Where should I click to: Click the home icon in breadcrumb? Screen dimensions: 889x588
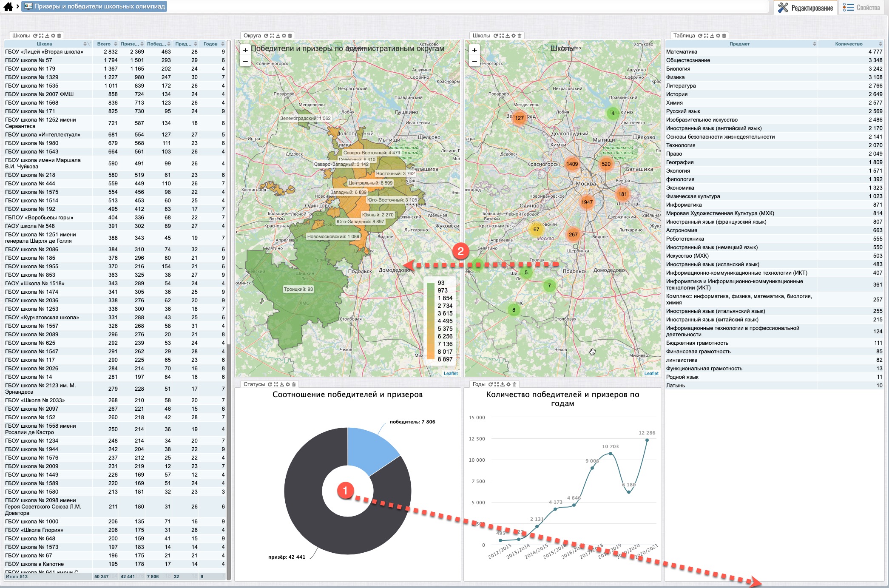point(8,6)
